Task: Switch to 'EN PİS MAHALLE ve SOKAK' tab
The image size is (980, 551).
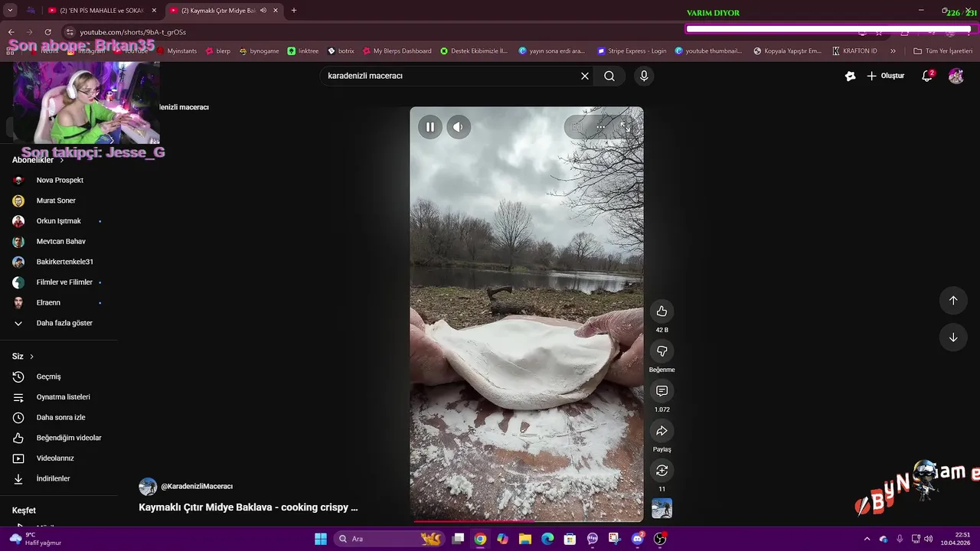Action: [x=100, y=10]
